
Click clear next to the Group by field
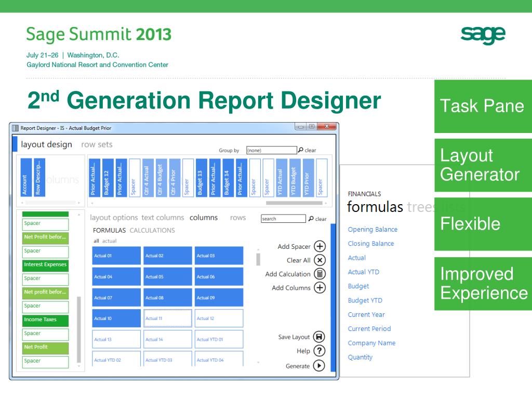(x=310, y=150)
